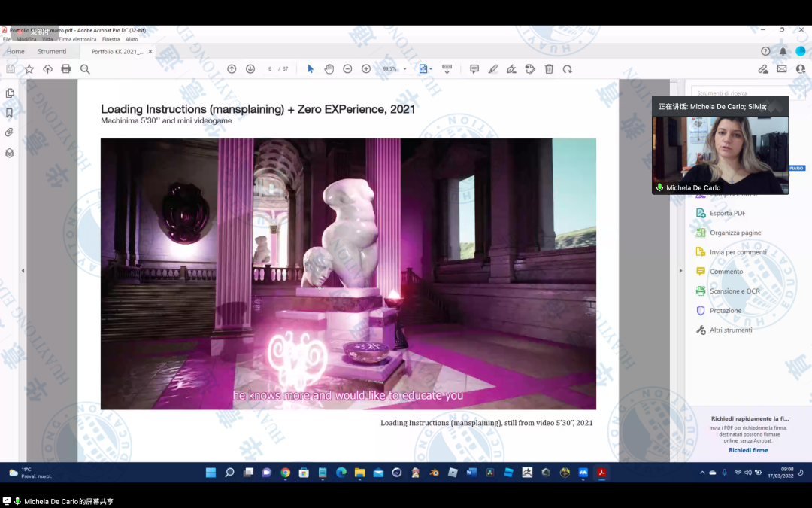Click the scrolling mode toolbar icon

(447, 69)
